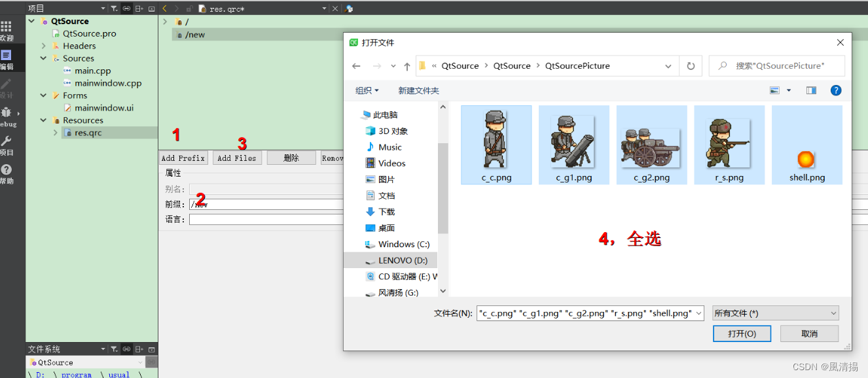This screenshot has width=868, height=378.
Task: Toggle the link-with-editor icon in the 项目 panel
Action: [126, 9]
